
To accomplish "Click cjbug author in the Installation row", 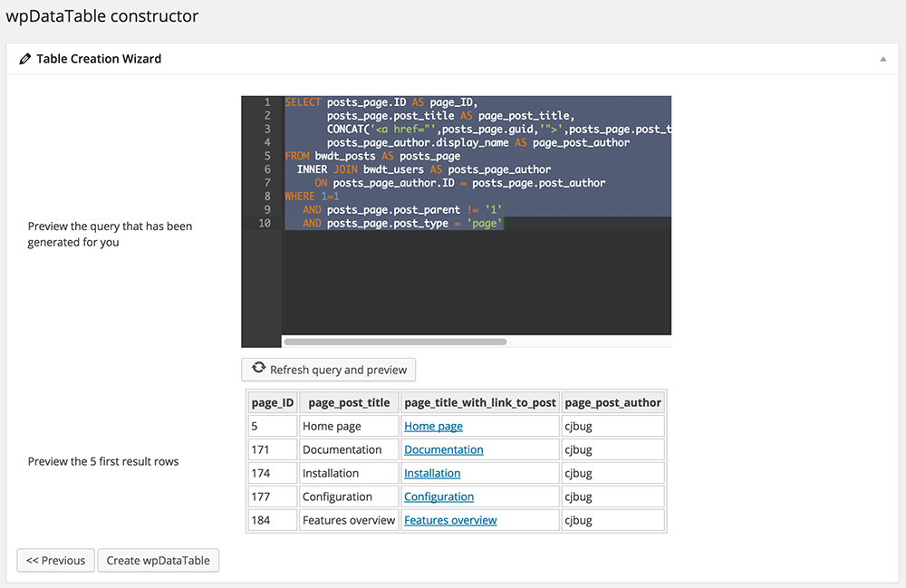I will [x=613, y=474].
